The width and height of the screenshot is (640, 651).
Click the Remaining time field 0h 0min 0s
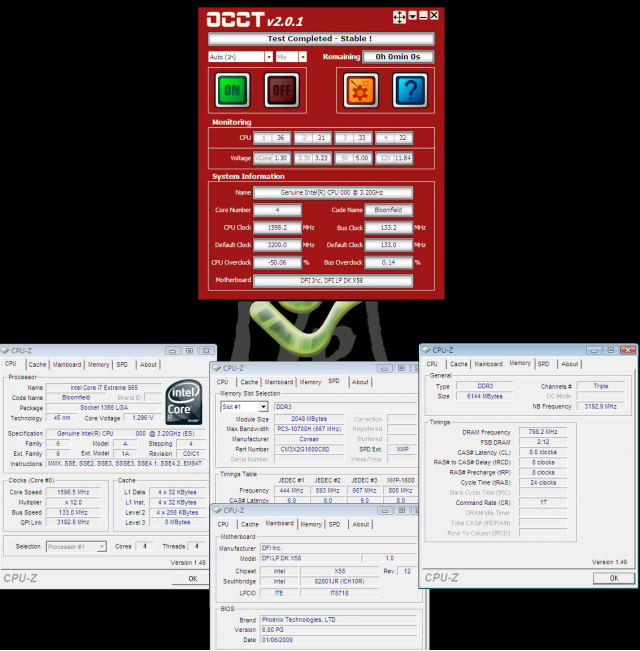click(398, 57)
